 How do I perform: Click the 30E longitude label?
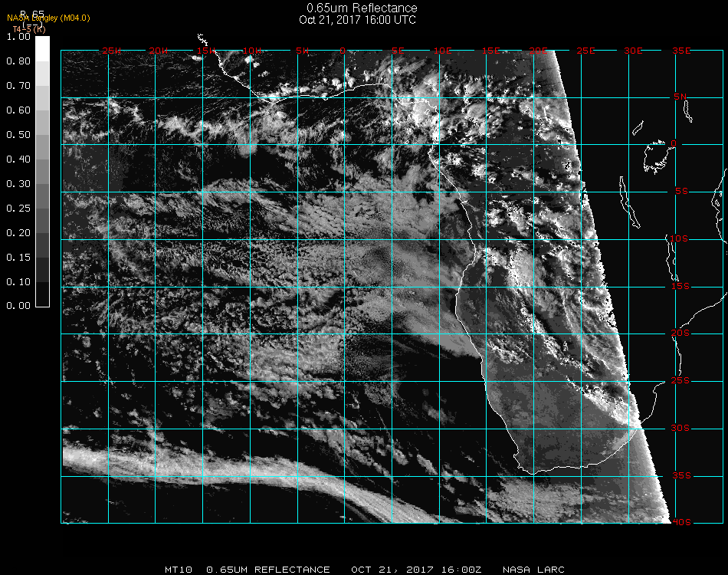pos(633,51)
